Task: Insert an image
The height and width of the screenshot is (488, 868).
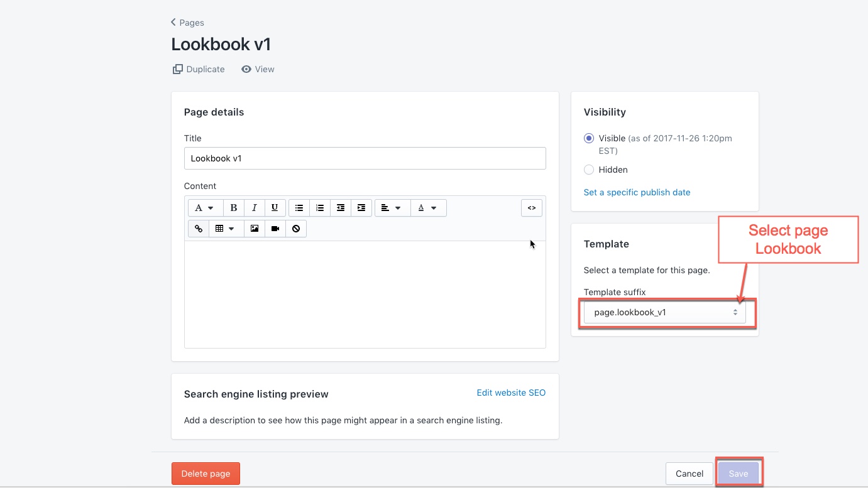Action: pos(255,229)
